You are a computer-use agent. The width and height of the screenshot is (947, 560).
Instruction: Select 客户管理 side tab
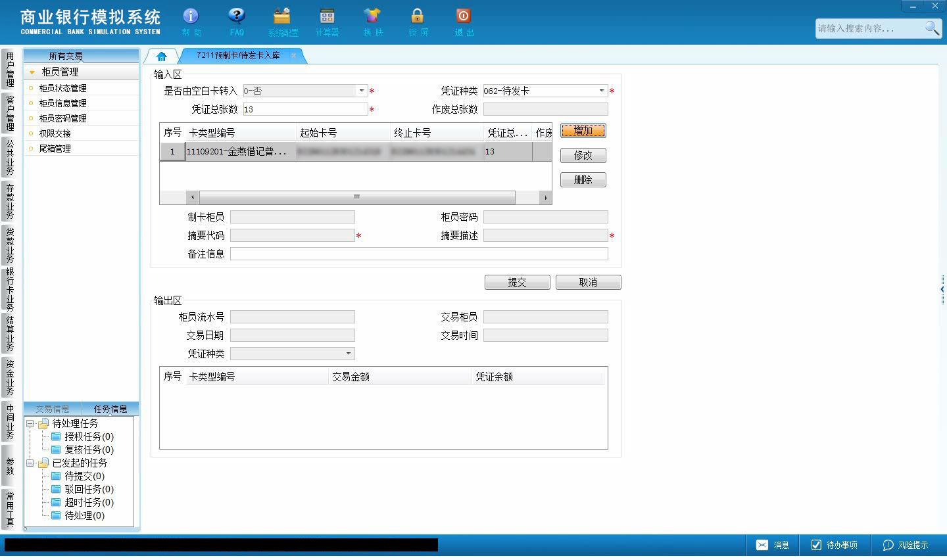click(x=10, y=113)
